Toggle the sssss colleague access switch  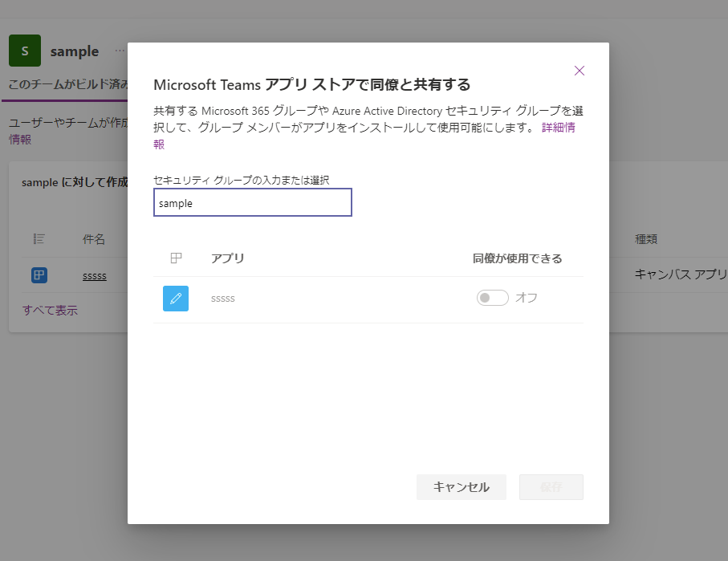tap(492, 298)
